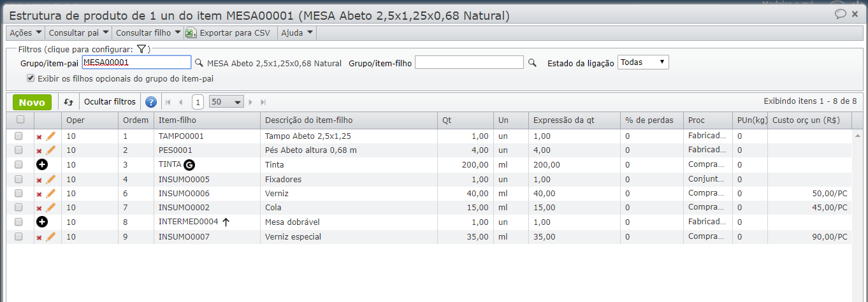Image resolution: width=868 pixels, height=302 pixels.
Task: Click the up arrow next to INTERMED0004
Action: click(226, 222)
